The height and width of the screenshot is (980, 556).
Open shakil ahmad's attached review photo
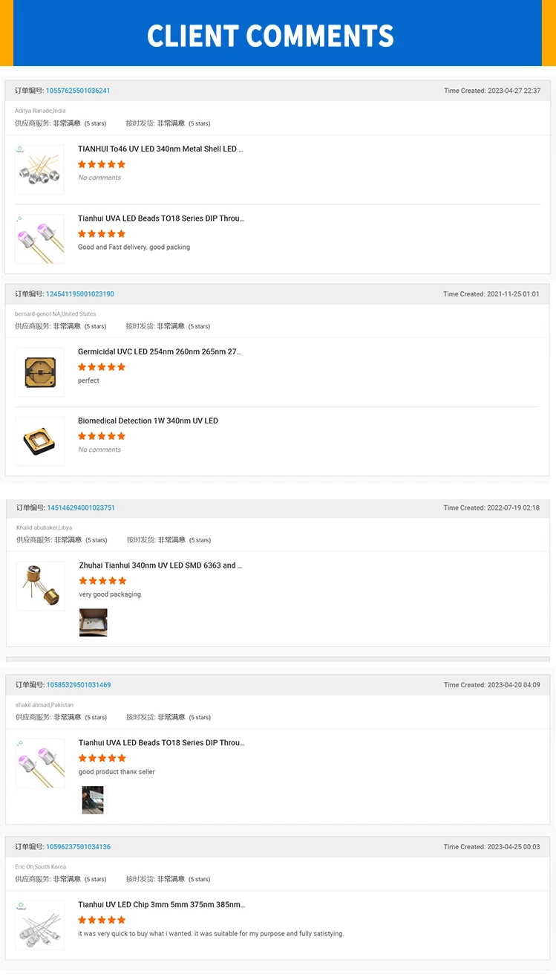[x=93, y=800]
